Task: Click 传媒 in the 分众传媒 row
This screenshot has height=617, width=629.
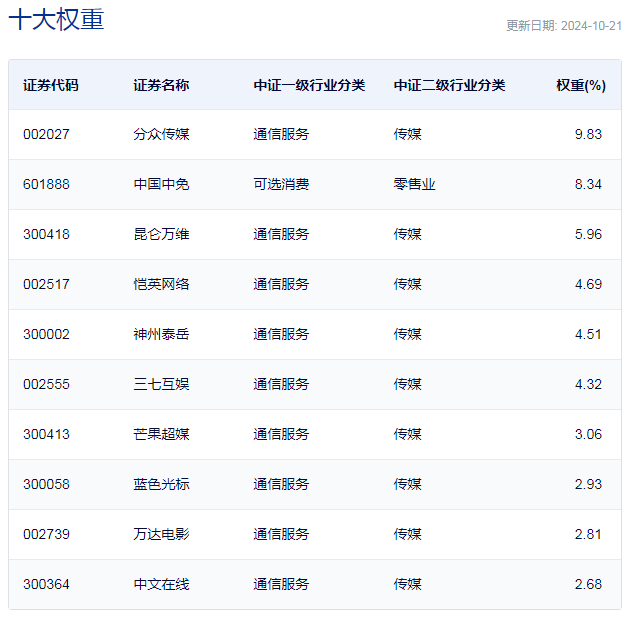Action: tap(408, 134)
